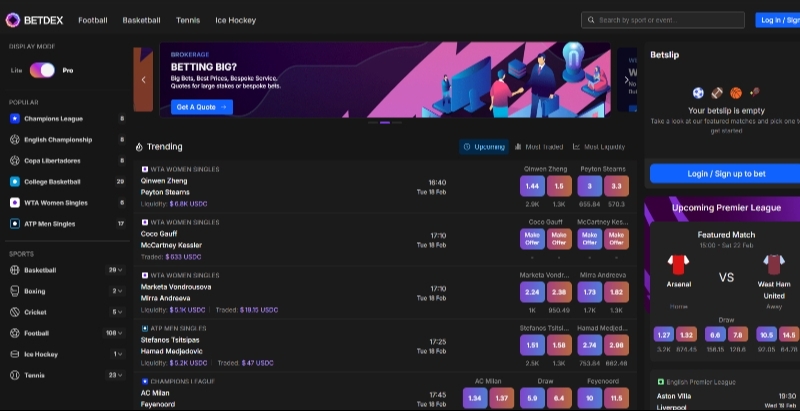Click the search magnifier icon
This screenshot has width=800, height=411.
click(591, 20)
